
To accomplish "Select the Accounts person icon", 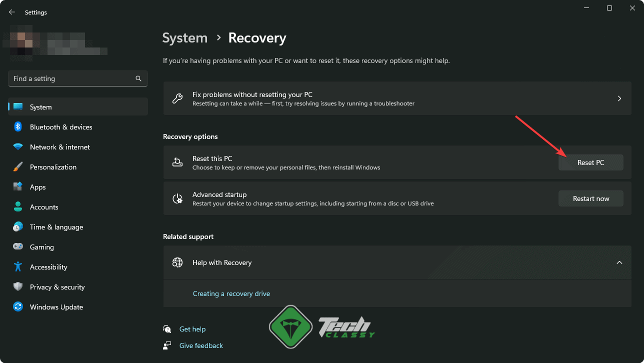I will pos(18,206).
